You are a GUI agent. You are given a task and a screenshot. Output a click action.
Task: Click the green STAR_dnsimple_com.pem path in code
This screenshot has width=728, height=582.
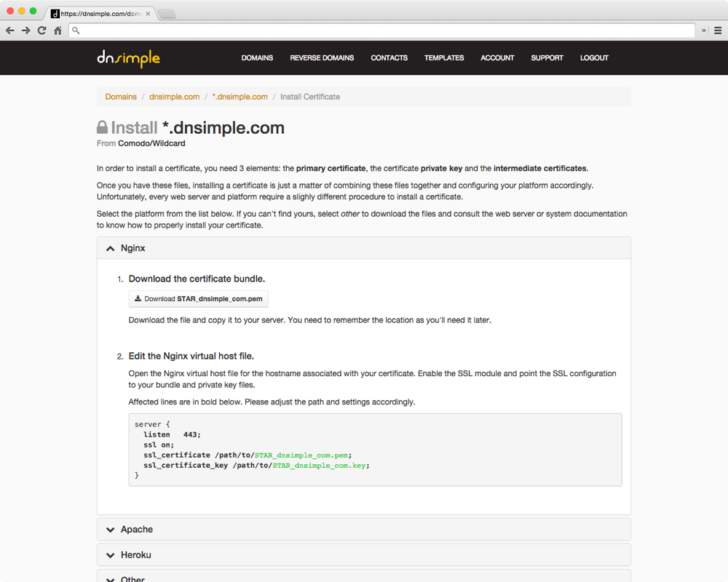[x=302, y=455]
